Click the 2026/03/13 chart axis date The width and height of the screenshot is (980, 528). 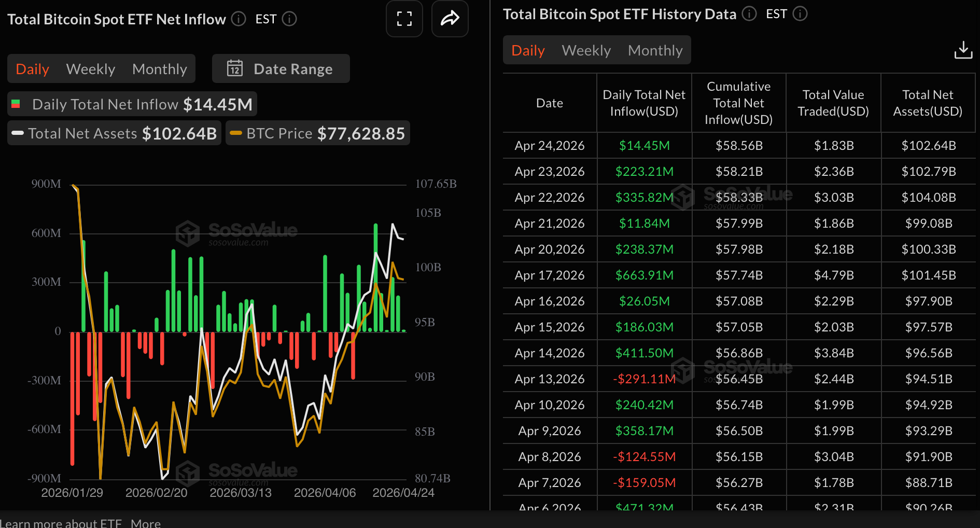tap(241, 493)
